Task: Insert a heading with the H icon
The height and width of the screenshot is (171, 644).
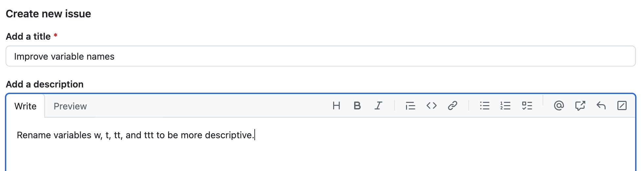Action: 336,106
